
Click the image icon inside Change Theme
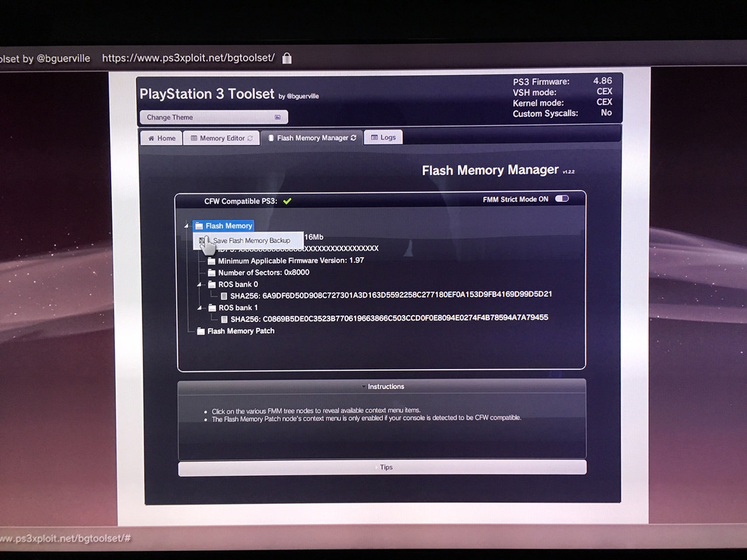pyautogui.click(x=278, y=117)
